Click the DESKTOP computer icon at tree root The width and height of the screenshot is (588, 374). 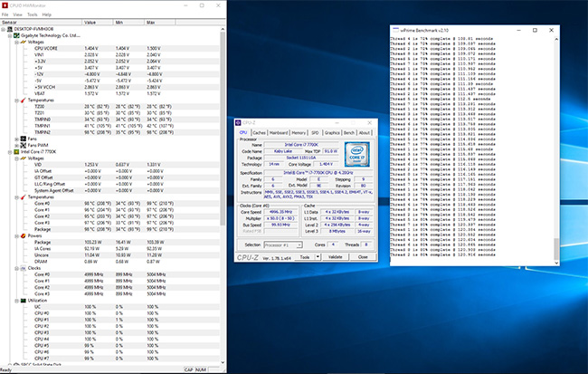point(9,28)
